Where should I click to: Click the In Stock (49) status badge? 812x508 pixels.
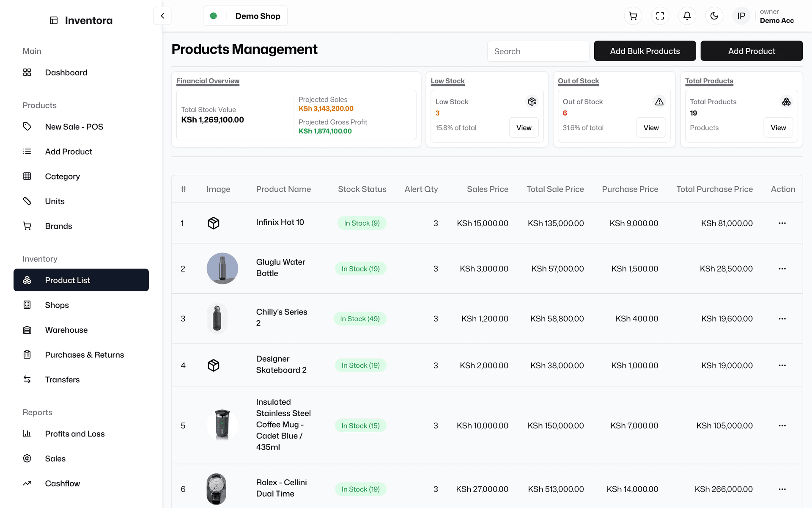pos(360,319)
